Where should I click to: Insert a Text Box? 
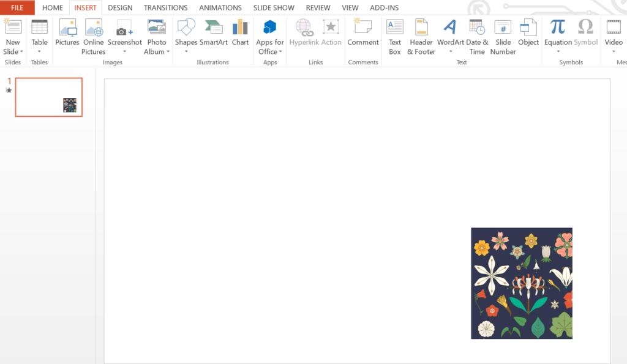click(394, 34)
